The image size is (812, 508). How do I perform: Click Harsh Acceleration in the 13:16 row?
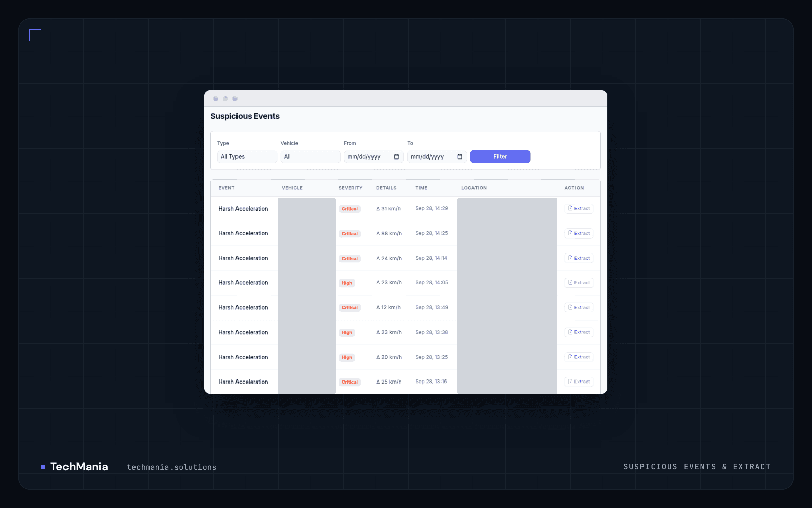(x=243, y=382)
